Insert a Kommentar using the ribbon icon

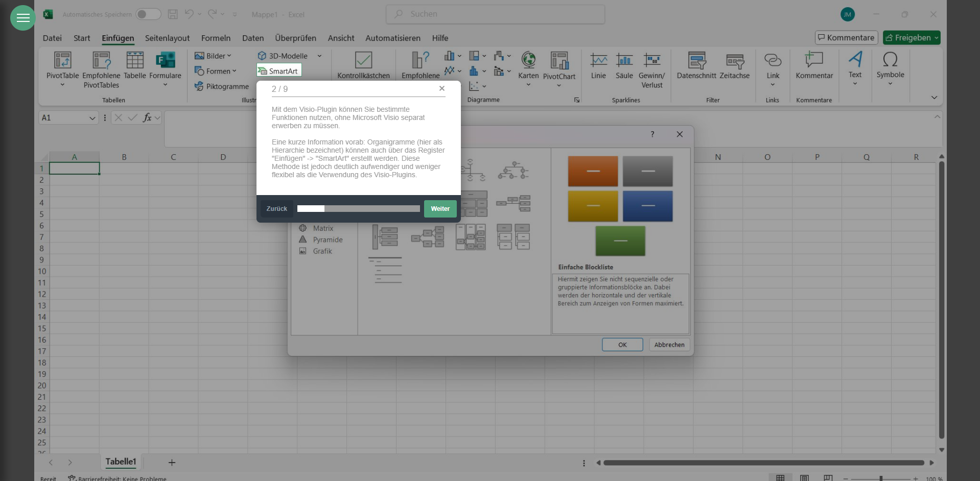pos(814,60)
